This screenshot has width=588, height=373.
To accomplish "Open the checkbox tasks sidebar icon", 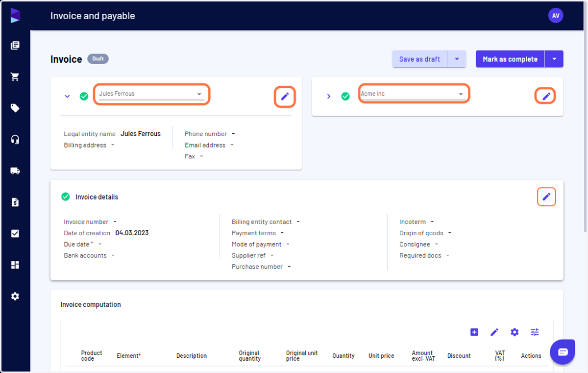I will tap(15, 234).
